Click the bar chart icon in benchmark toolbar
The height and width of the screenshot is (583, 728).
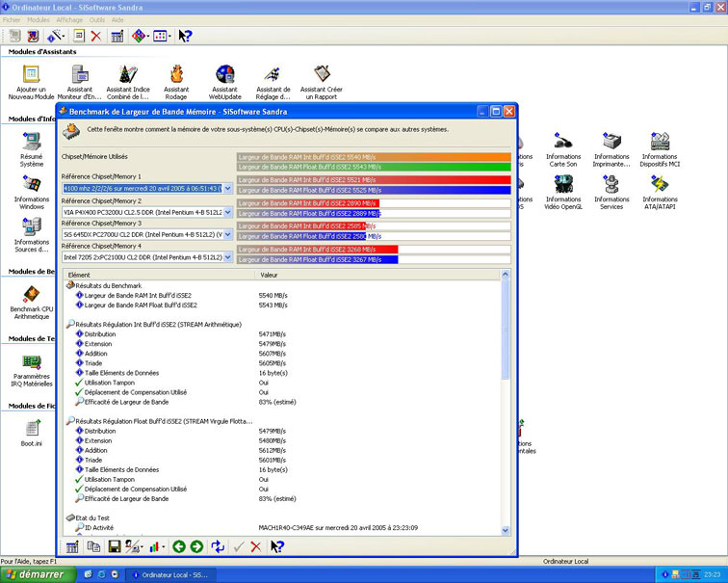[155, 546]
